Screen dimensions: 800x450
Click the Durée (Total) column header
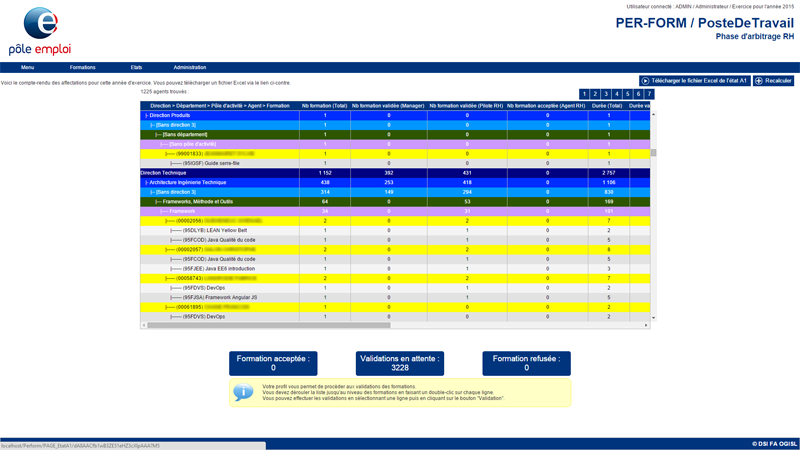[x=607, y=106]
